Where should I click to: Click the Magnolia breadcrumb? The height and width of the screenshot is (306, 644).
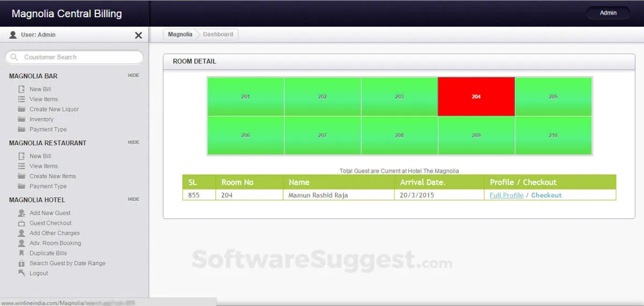[x=180, y=34]
